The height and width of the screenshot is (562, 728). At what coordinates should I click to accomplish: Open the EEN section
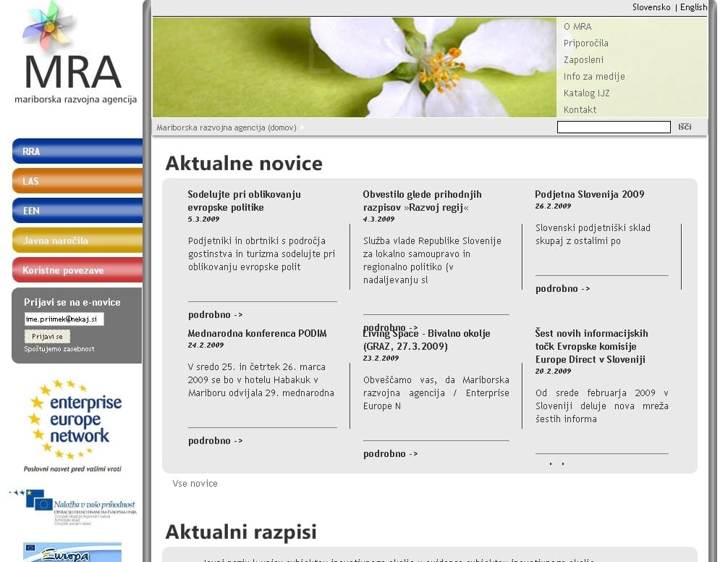(77, 211)
